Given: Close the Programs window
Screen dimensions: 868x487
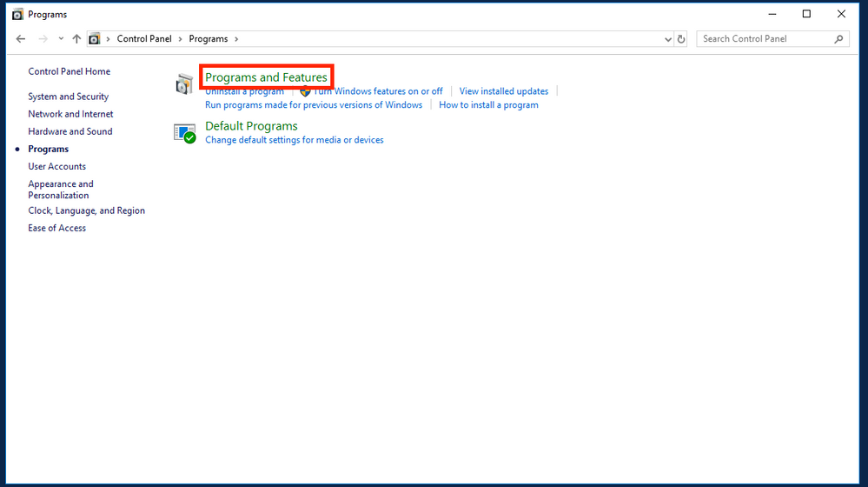Looking at the screenshot, I should click(x=841, y=14).
